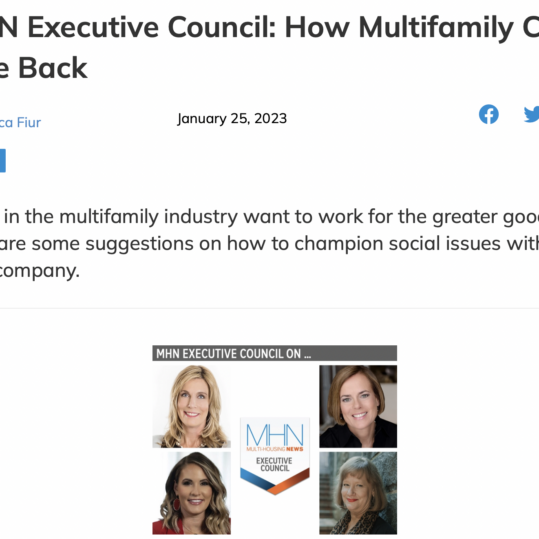Click the summary line about championing social issues
Viewport: 539px width, 539px height.
coord(270,244)
